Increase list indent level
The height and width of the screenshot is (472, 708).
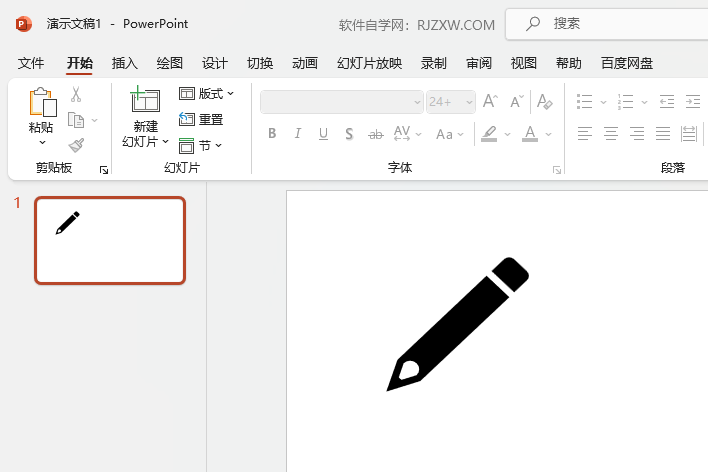[x=693, y=102]
